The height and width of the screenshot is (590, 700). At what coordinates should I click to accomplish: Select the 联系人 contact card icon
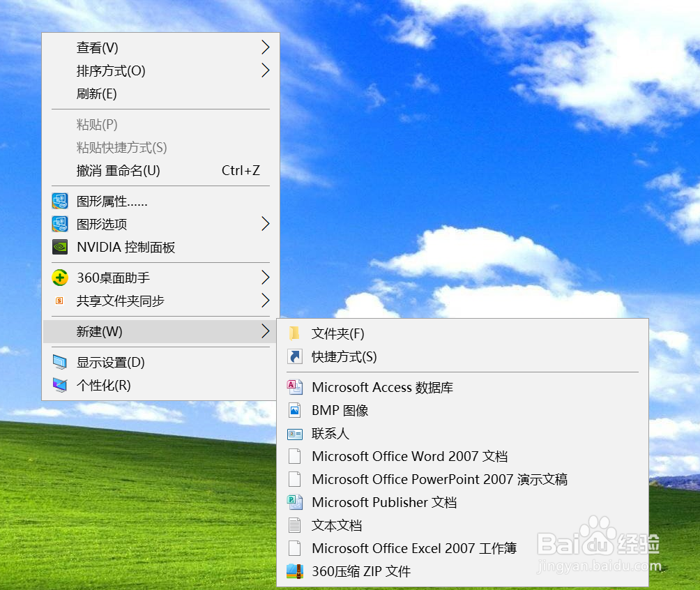(x=295, y=433)
